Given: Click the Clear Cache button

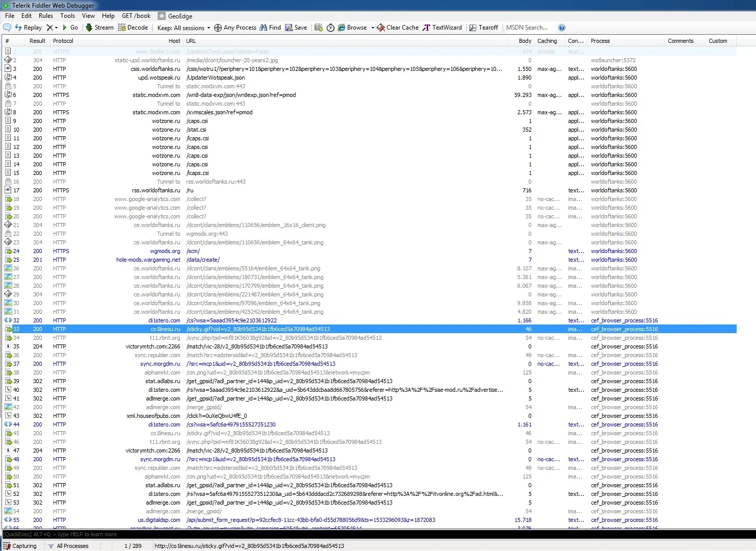Looking at the screenshot, I should point(398,28).
